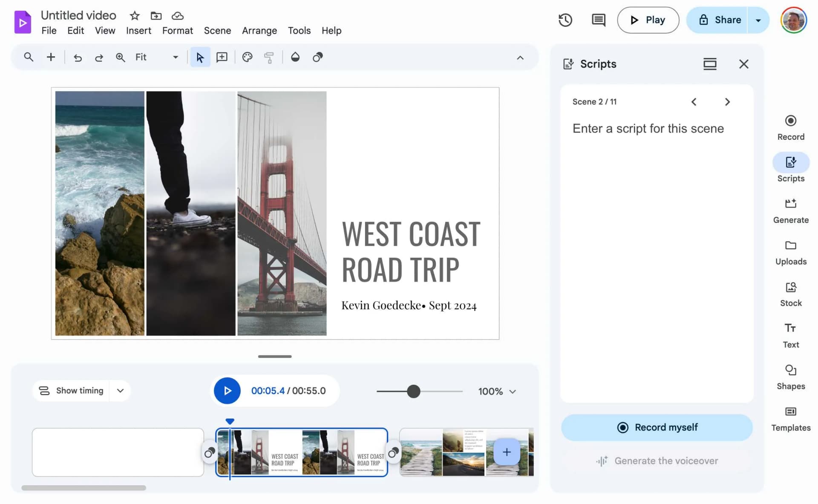The width and height of the screenshot is (818, 504).
Task: Open the Shapes panel
Action: pyautogui.click(x=790, y=377)
